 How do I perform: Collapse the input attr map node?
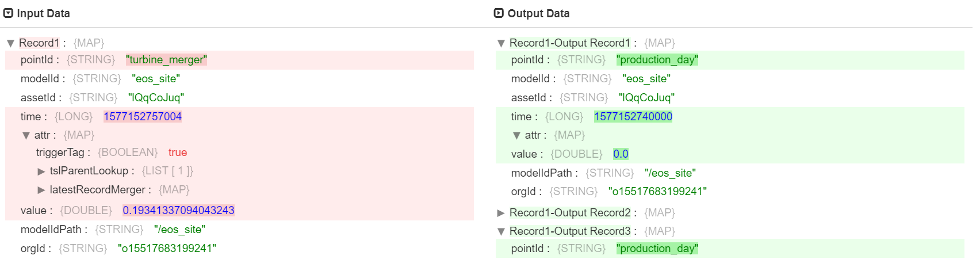(26, 135)
